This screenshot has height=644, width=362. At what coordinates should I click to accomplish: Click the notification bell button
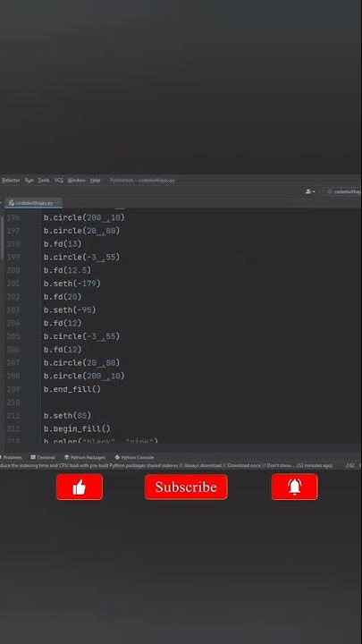[x=295, y=487]
